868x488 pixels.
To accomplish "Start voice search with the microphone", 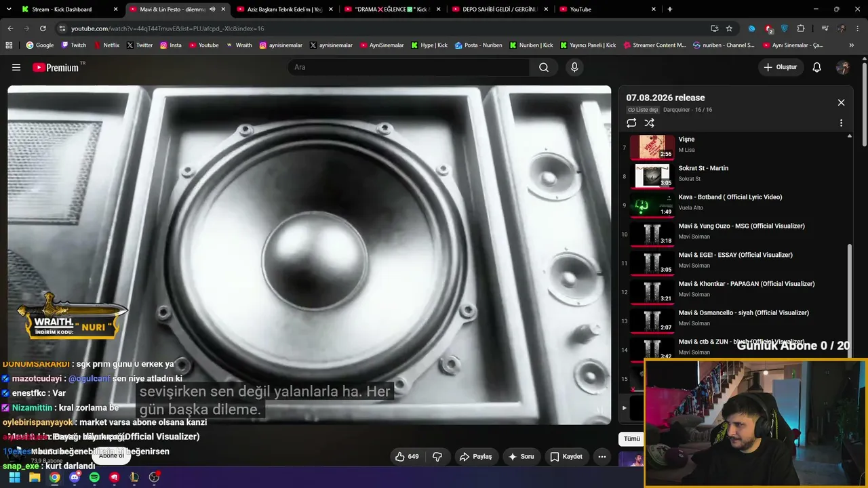I will (x=574, y=67).
